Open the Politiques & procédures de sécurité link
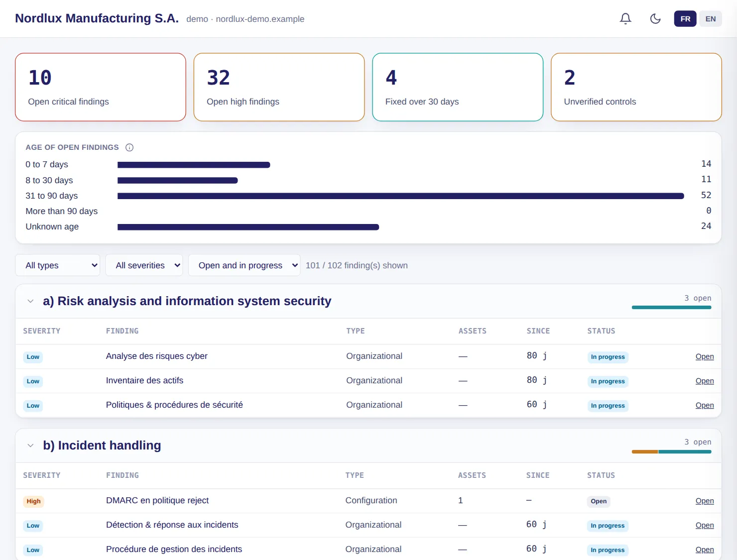Screen dimensions: 737x560 (705, 405)
